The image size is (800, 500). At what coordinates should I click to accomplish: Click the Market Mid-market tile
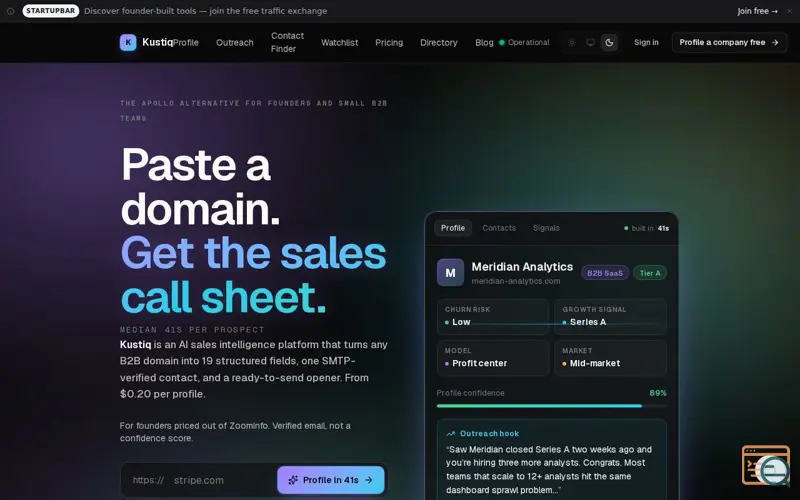(610, 358)
